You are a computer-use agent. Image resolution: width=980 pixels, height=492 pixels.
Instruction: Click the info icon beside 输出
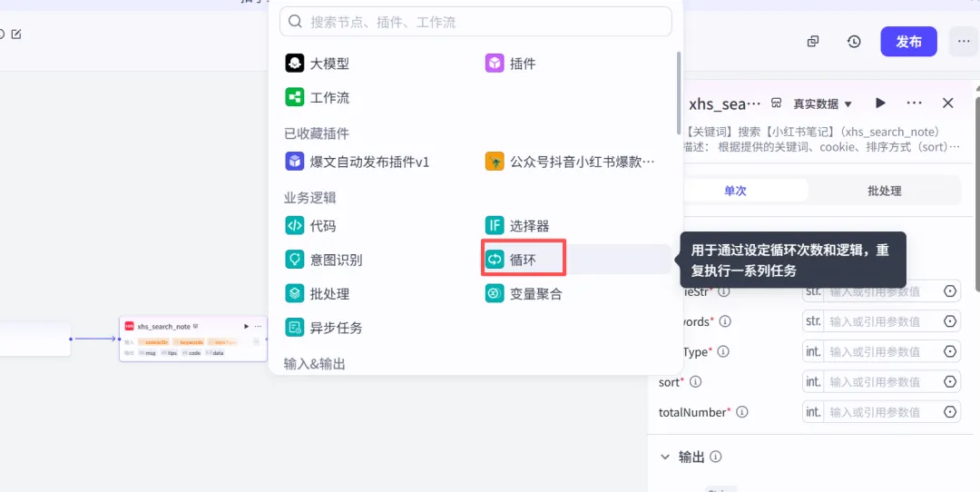[716, 457]
